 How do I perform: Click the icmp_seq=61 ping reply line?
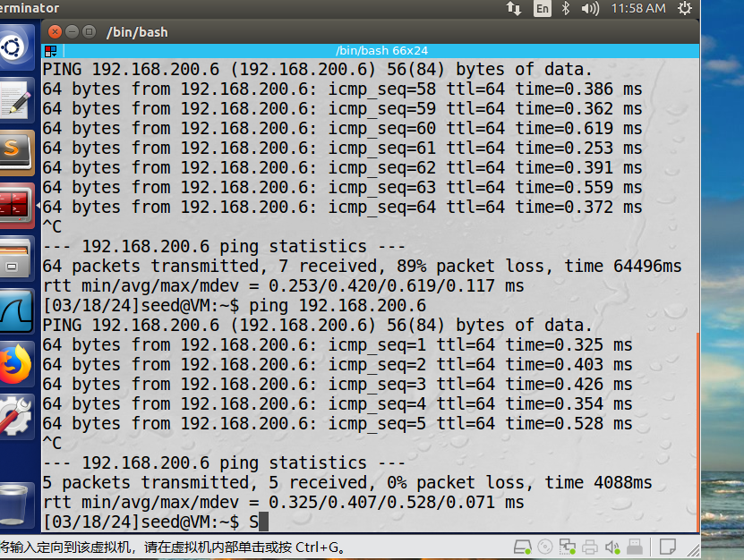tap(342, 148)
